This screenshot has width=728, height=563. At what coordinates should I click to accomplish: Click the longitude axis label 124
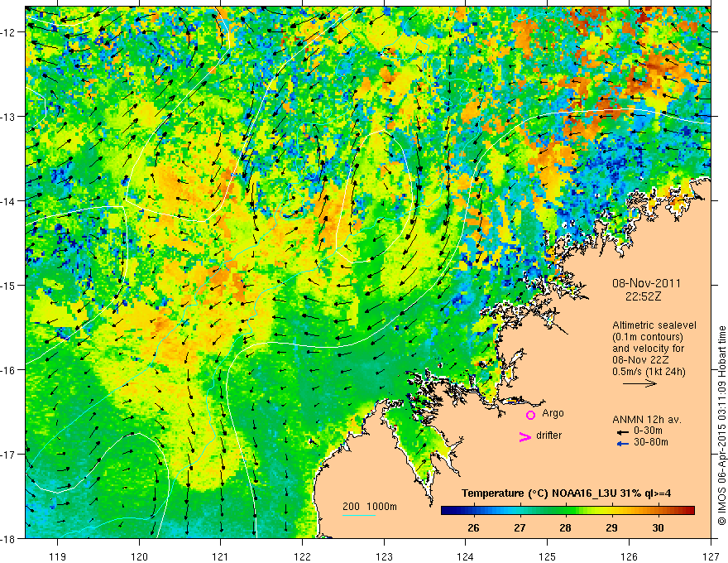click(x=466, y=556)
